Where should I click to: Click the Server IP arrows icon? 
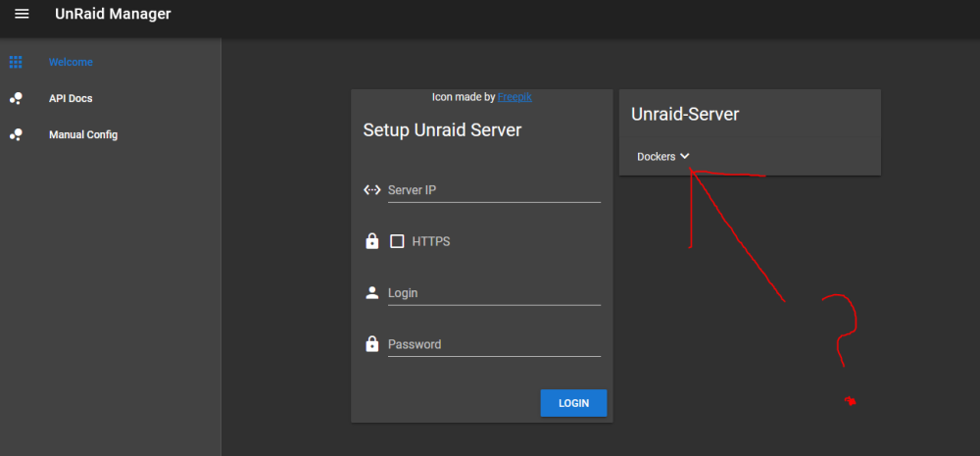pyautogui.click(x=371, y=190)
